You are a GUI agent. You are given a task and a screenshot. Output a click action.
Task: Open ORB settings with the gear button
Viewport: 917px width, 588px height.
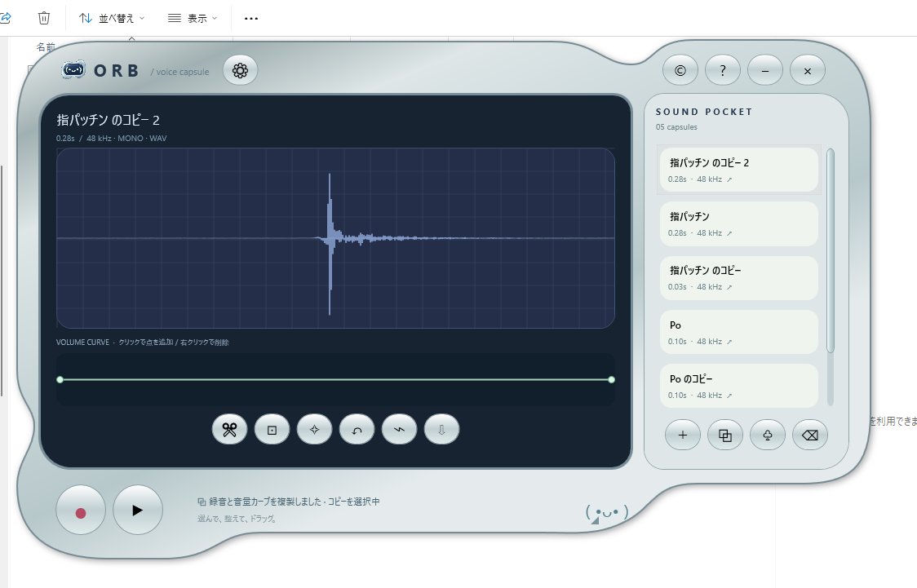tap(240, 71)
